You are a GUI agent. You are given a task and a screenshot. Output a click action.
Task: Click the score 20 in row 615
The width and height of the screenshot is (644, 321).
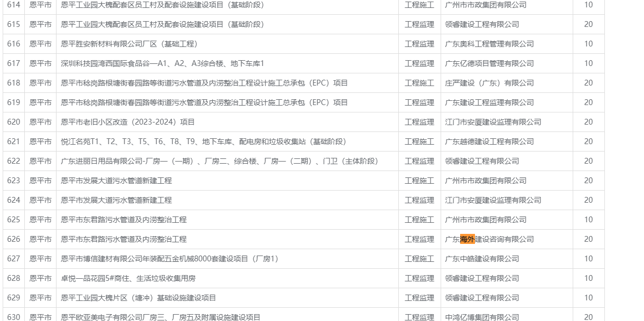click(x=588, y=24)
